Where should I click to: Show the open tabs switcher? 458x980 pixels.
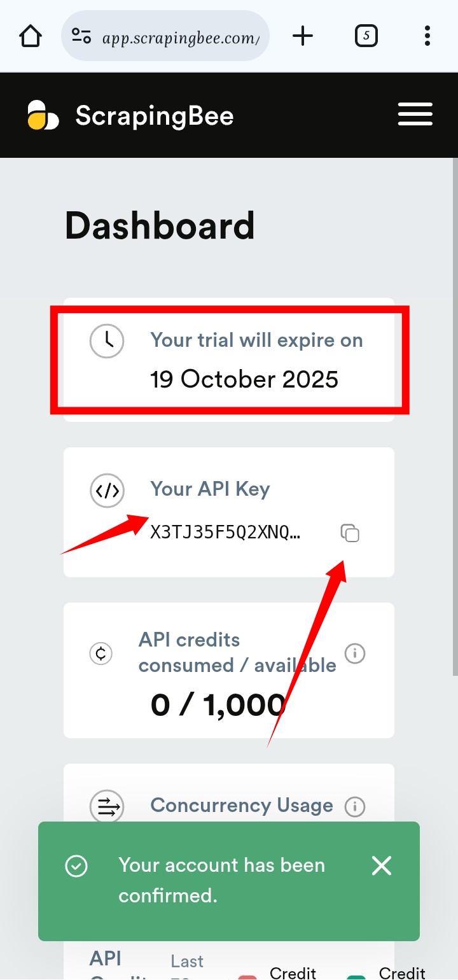pyautogui.click(x=366, y=36)
